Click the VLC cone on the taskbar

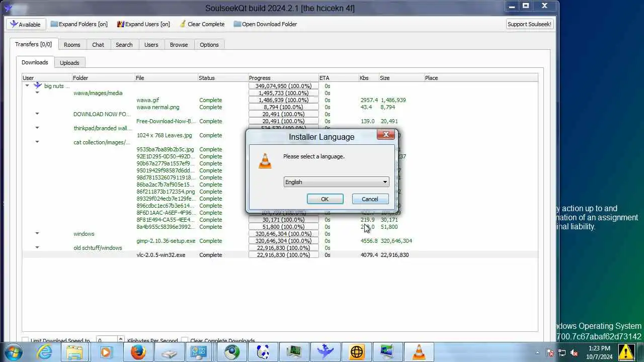[x=419, y=352]
